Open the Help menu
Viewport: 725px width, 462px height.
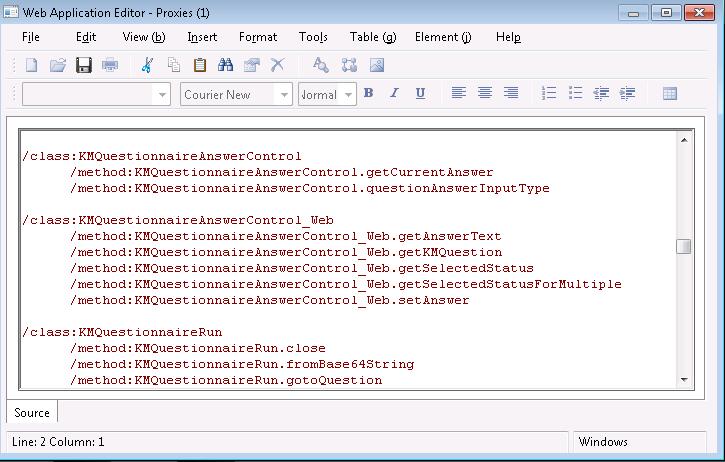pyautogui.click(x=508, y=37)
